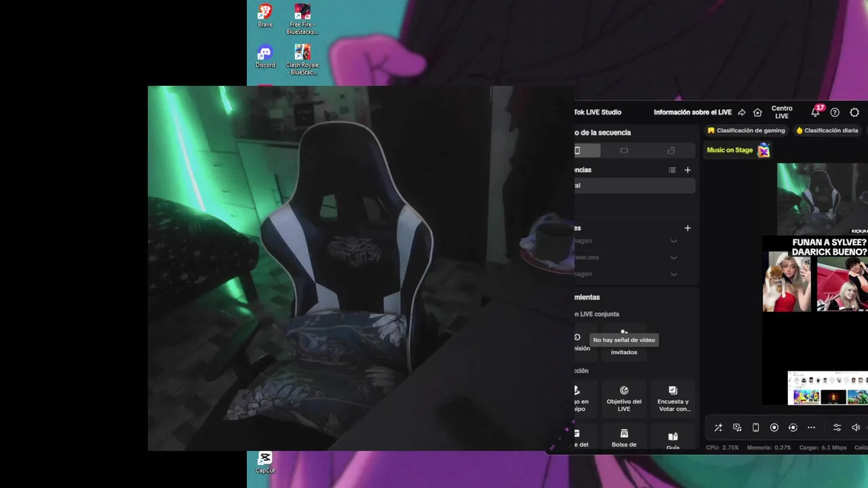This screenshot has height=488, width=868.
Task: Open Clasificación de gaming
Action: click(x=746, y=131)
